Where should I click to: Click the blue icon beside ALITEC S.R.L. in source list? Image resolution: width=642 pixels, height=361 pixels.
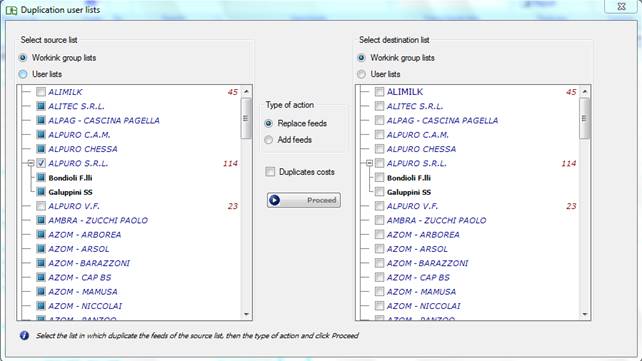[41, 106]
